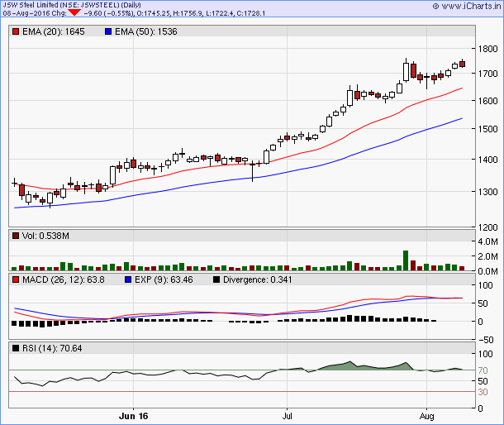Viewport: 504px width, 425px height.
Task: Click the dark red Vol legend swatch
Action: tap(16, 236)
